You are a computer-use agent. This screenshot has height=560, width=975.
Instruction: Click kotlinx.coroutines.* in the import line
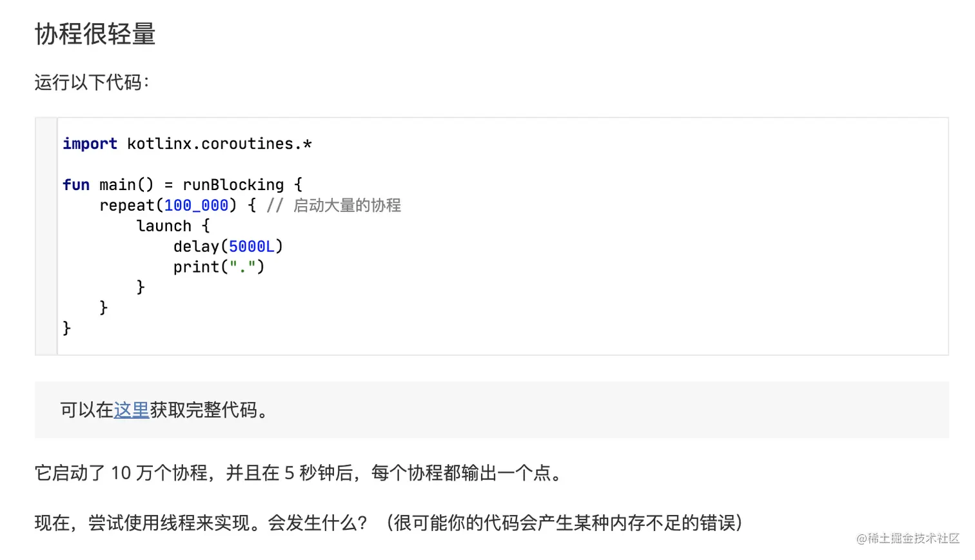point(219,144)
